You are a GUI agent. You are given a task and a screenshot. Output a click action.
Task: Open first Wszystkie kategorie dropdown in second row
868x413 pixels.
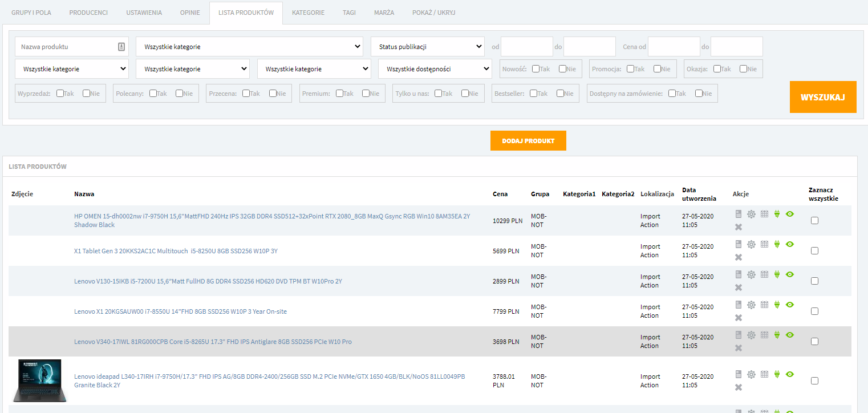pos(72,69)
